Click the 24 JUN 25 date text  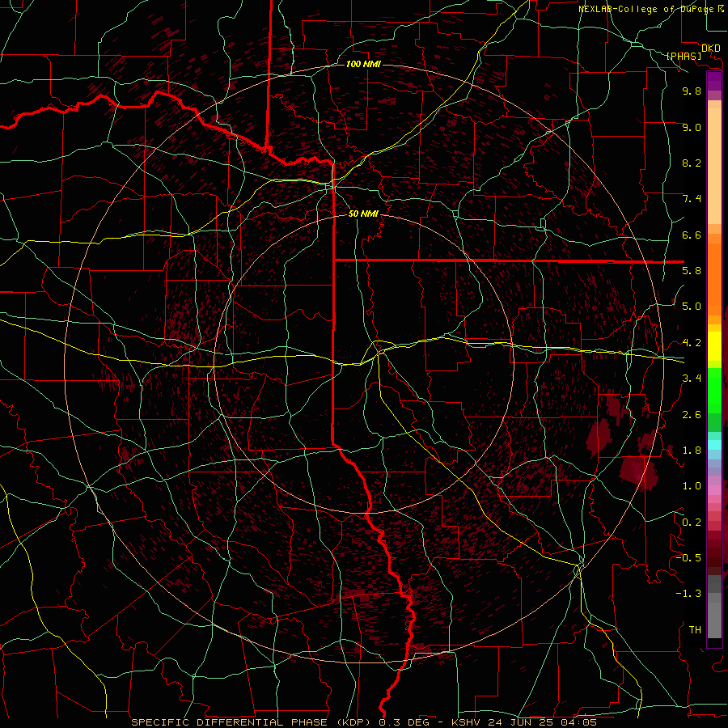(x=520, y=722)
